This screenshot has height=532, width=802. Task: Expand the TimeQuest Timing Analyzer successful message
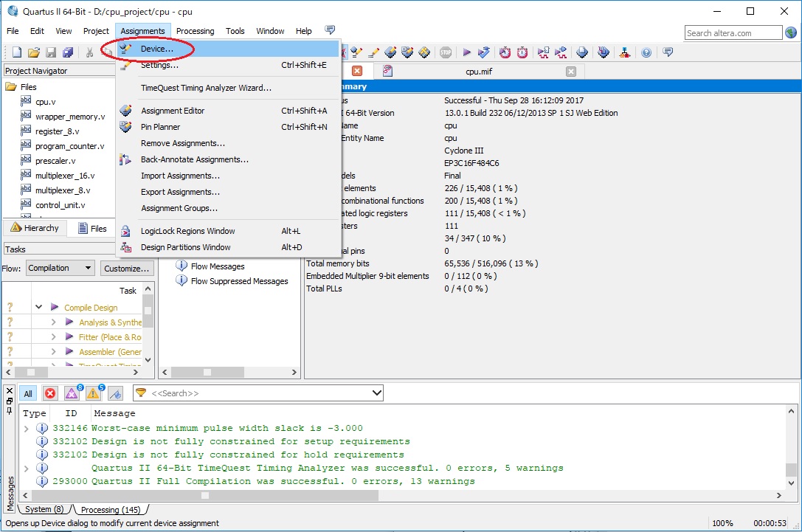coord(26,468)
